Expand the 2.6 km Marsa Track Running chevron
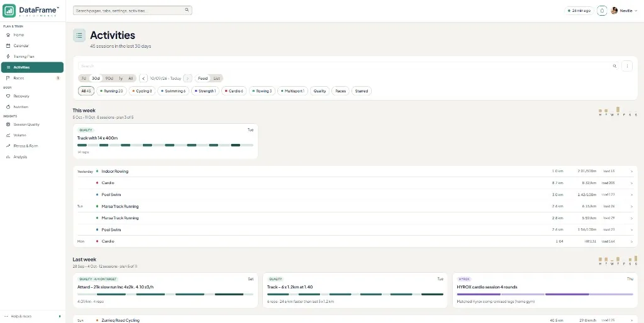The image size is (644, 323). tap(631, 207)
